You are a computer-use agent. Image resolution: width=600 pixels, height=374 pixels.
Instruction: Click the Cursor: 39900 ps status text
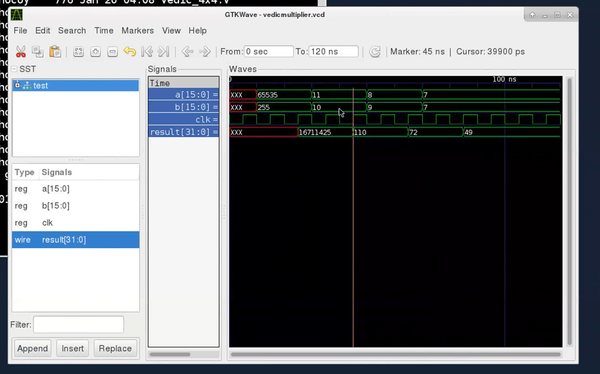click(490, 52)
